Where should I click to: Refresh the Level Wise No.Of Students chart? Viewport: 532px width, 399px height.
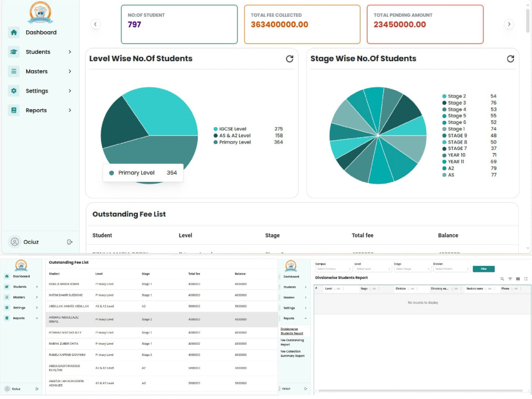pyautogui.click(x=289, y=59)
